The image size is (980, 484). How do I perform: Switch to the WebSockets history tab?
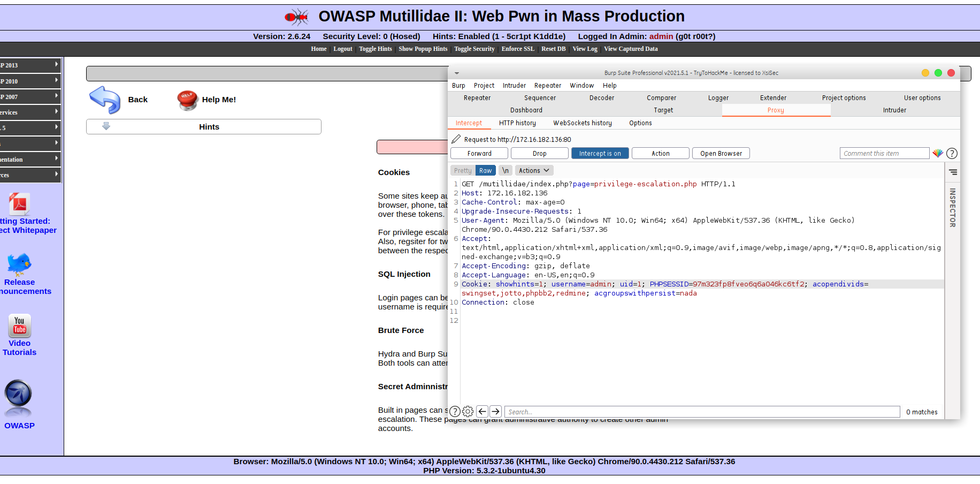point(583,123)
